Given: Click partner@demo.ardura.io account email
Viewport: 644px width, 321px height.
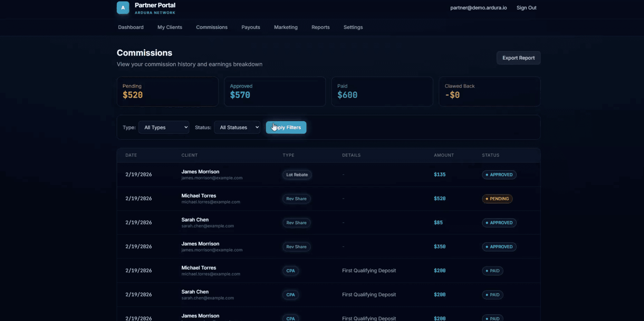Looking at the screenshot, I should coord(479,8).
